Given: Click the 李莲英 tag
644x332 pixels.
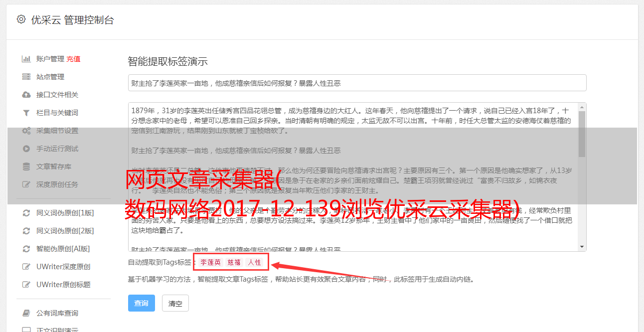Looking at the screenshot, I should 210,262.
